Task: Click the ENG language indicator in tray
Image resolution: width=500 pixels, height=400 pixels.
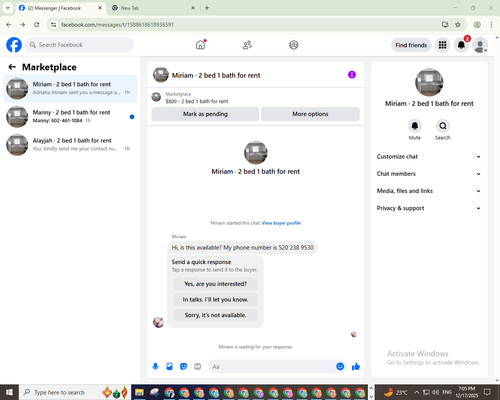Action: point(447,392)
